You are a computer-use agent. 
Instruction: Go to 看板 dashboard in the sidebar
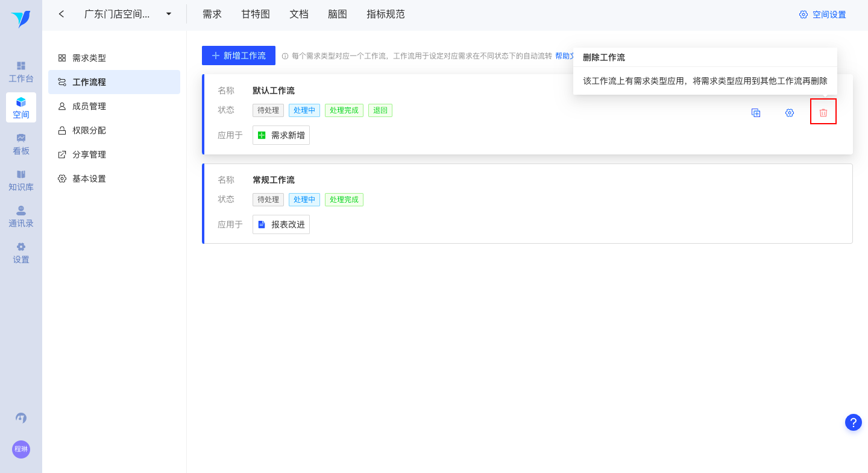[x=21, y=144]
